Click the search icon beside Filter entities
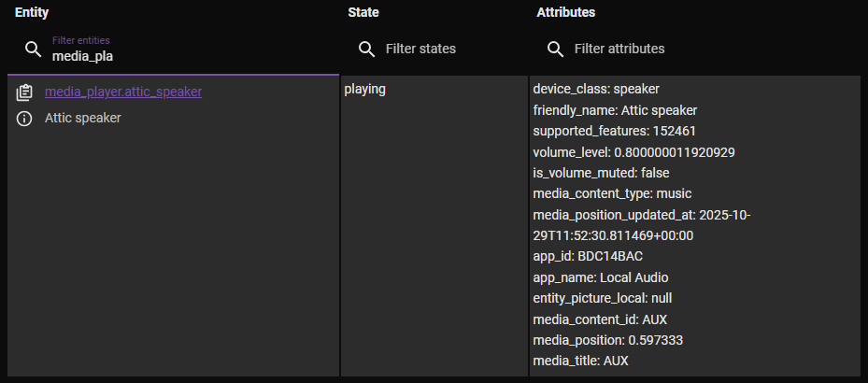This screenshot has width=868, height=383. (x=33, y=49)
